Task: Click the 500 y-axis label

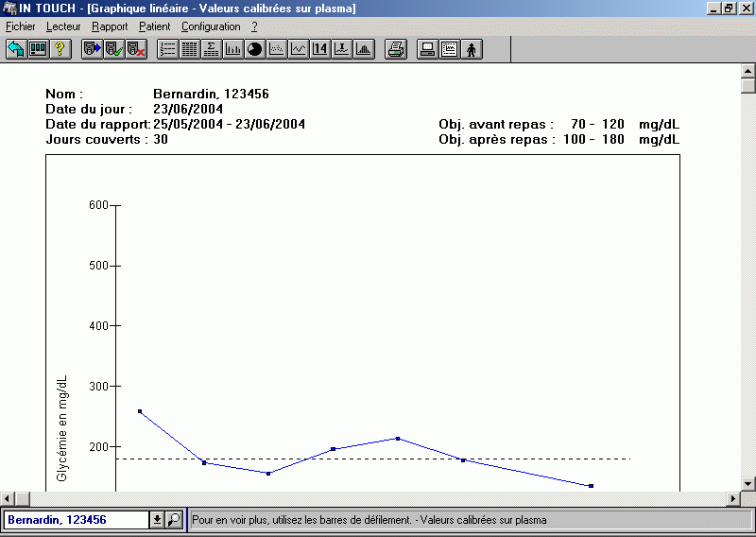Action: (x=98, y=266)
